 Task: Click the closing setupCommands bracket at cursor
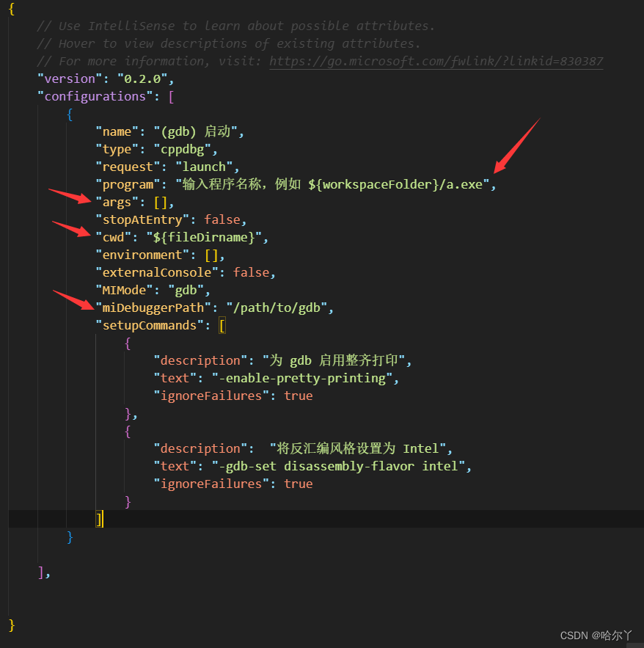point(99,519)
